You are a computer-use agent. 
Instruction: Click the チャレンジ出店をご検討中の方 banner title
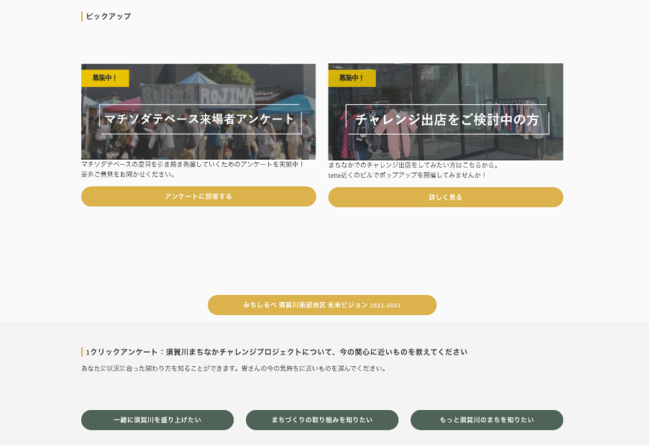[x=446, y=120]
